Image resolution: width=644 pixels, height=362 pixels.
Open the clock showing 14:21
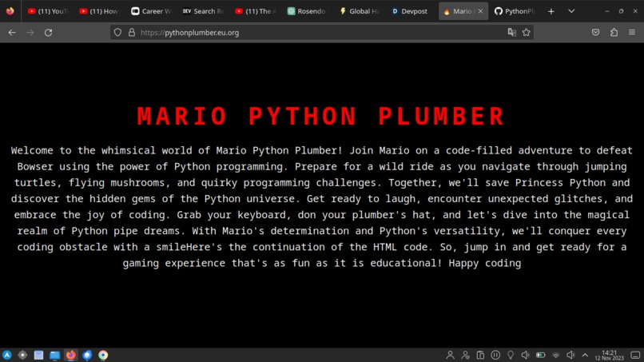[x=609, y=355]
